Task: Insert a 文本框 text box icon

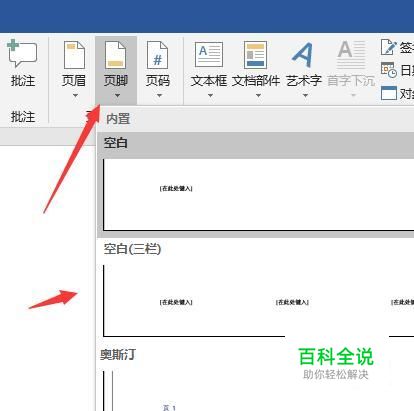Action: click(x=209, y=55)
